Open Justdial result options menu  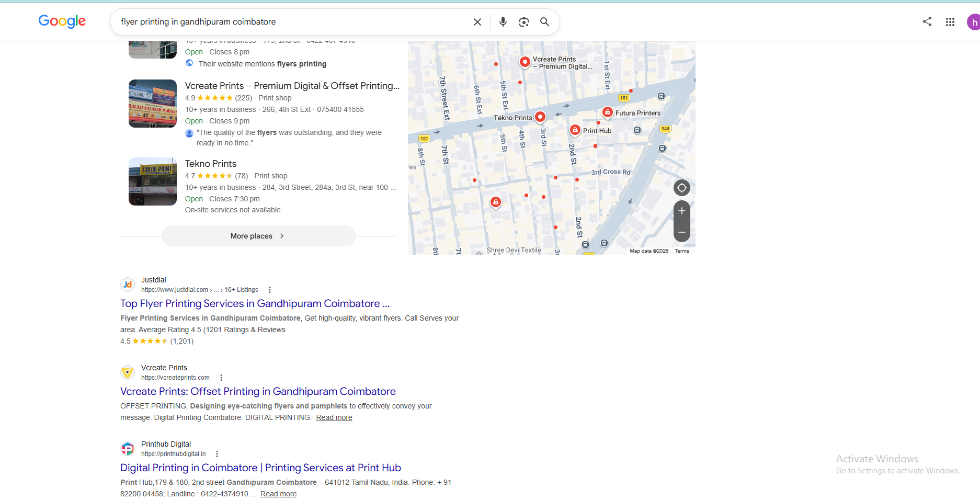click(x=270, y=290)
